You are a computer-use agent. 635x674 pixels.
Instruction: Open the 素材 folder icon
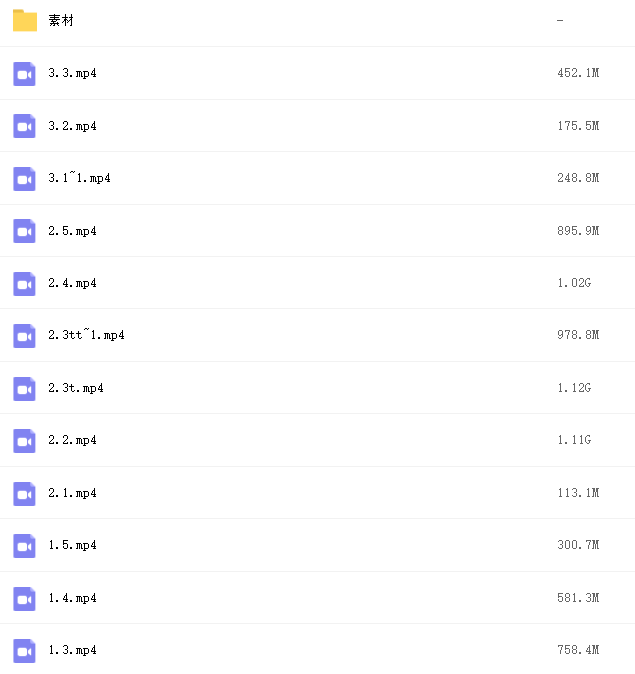(x=25, y=20)
